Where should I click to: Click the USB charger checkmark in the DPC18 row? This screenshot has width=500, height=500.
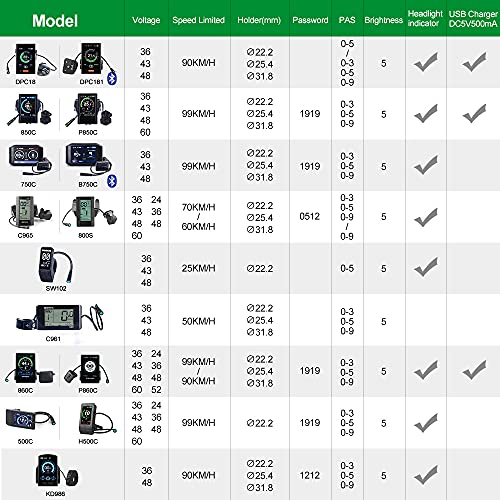click(474, 62)
